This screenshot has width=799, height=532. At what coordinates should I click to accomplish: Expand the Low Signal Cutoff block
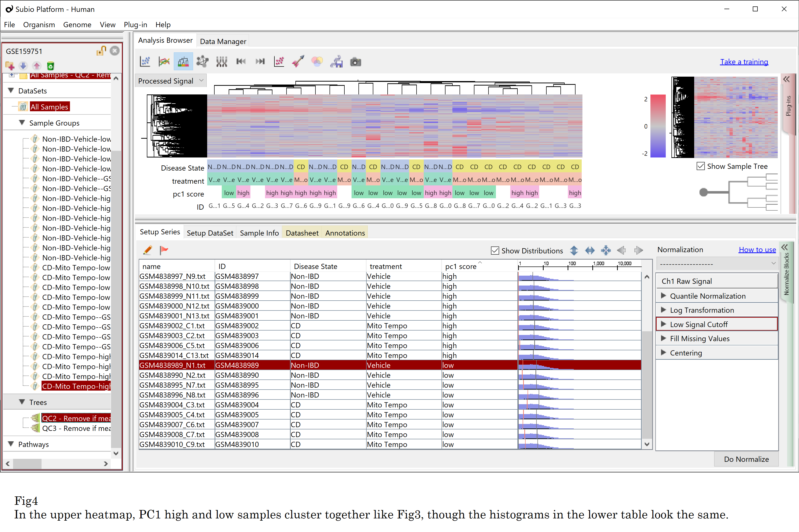[664, 324]
